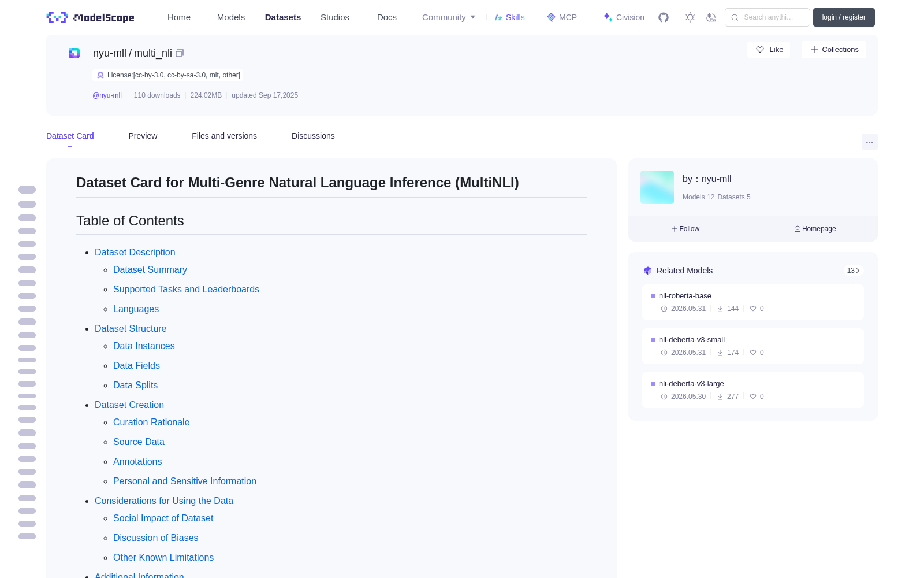Open the Docs menu item
Screen dimensions: 924x578
pyautogui.click(x=387, y=17)
